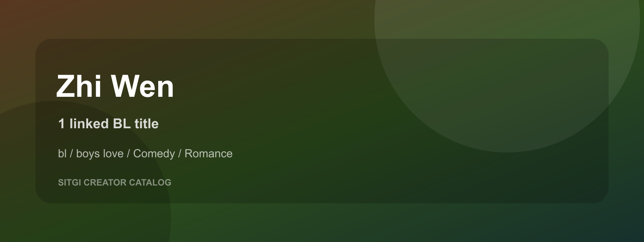Click the word CATALOG in the footer label
Viewport: 644px width, 242px height.
pyautogui.click(x=150, y=182)
